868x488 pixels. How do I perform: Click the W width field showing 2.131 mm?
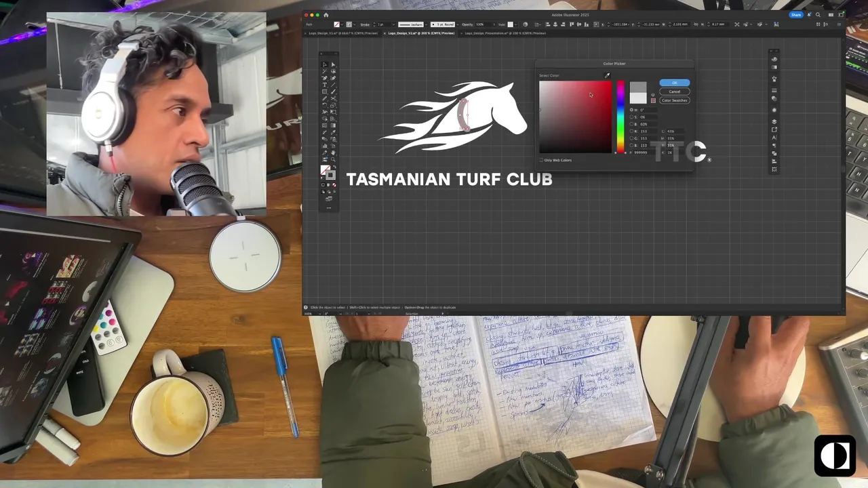coord(680,24)
